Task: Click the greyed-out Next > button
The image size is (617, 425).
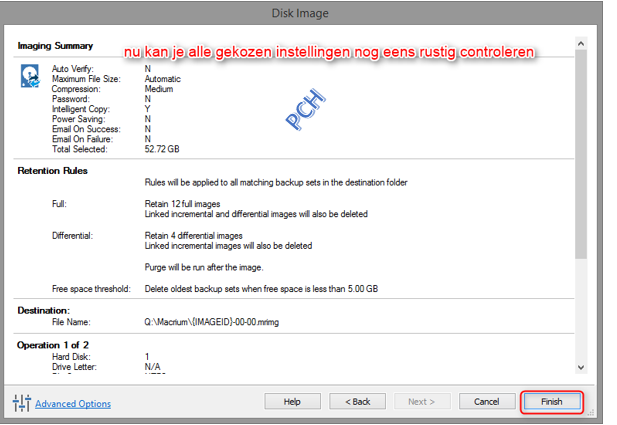Action: tap(422, 402)
